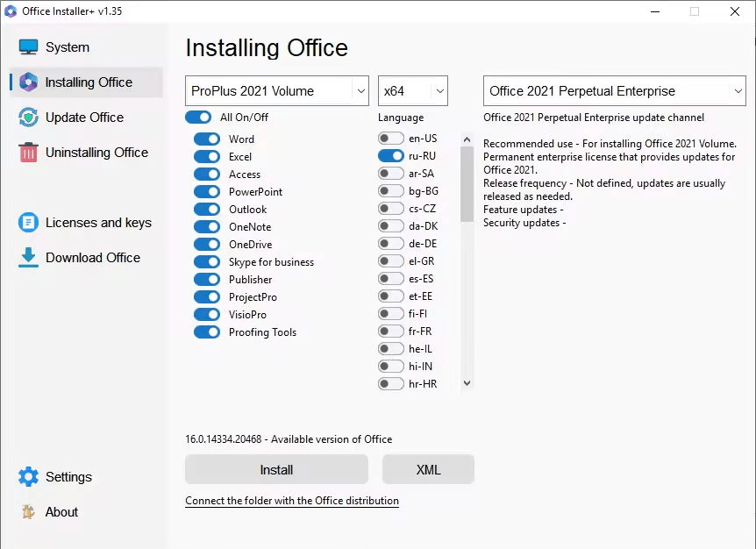
Task: Go to Uninstalling Office section
Action: (x=96, y=153)
